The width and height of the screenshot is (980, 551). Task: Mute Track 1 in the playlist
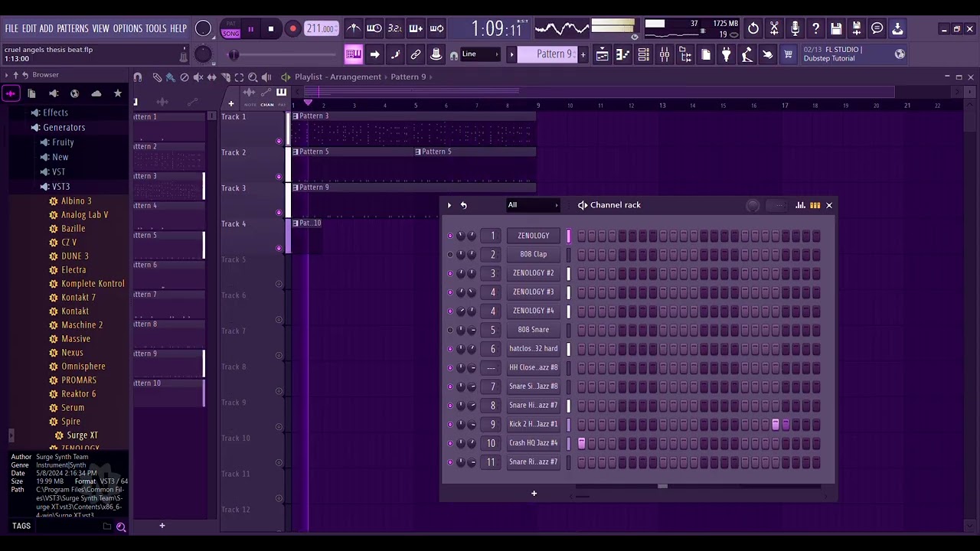[279, 141]
